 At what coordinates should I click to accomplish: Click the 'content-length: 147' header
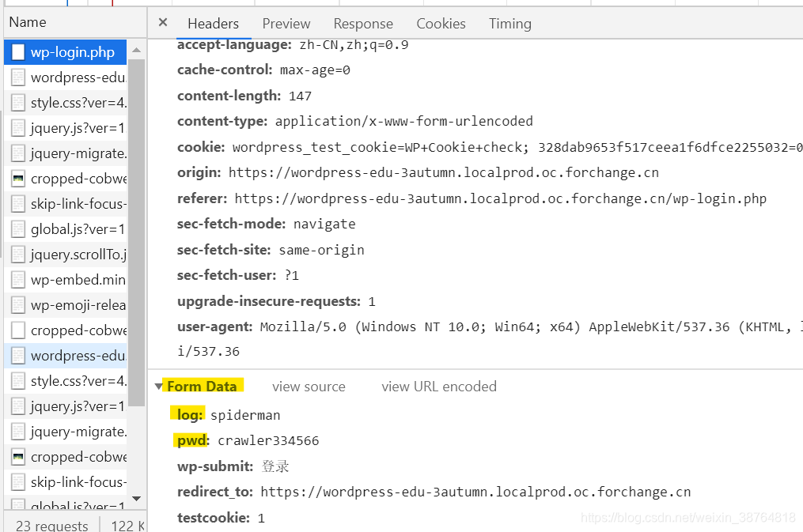(x=244, y=96)
